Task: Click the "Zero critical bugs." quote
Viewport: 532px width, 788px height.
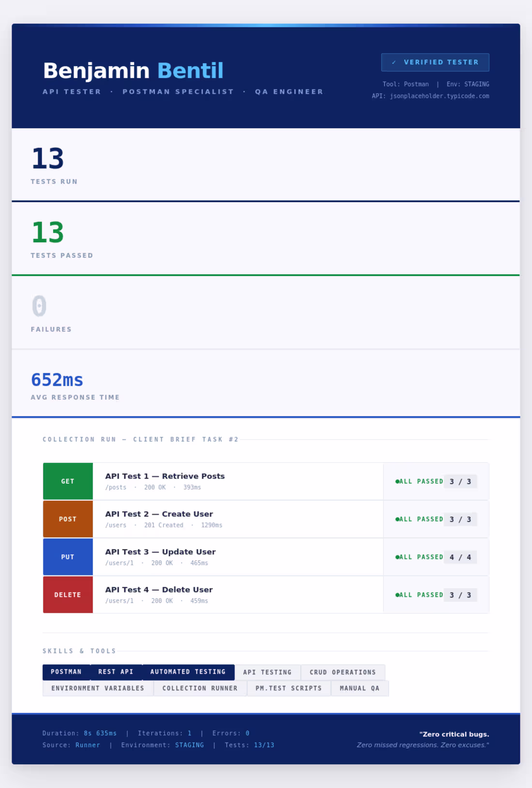Action: click(x=454, y=734)
